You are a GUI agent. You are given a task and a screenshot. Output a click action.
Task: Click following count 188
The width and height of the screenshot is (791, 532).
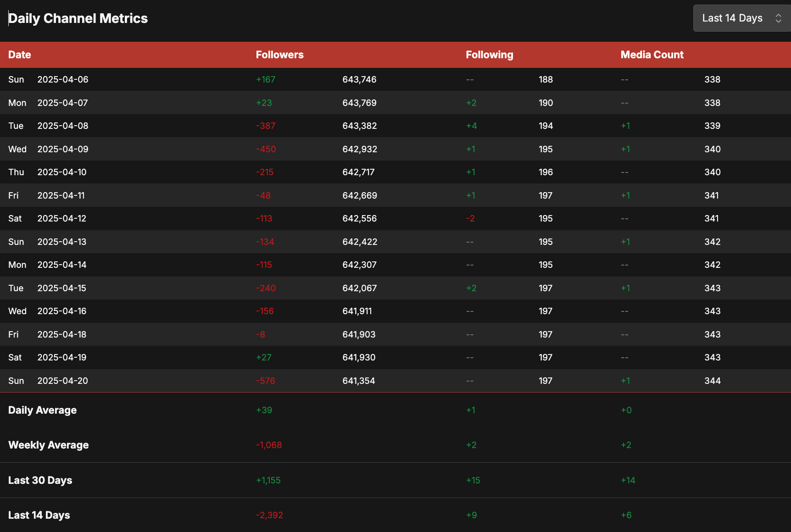546,79
